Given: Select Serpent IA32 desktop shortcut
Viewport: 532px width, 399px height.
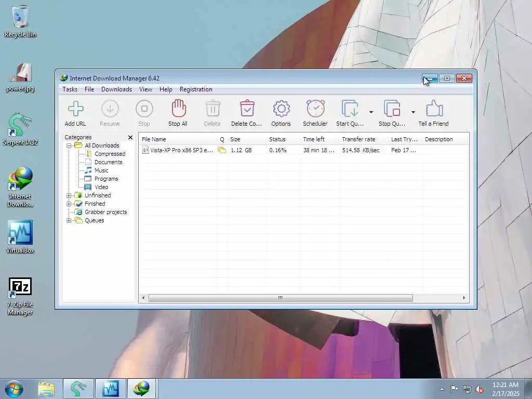Looking at the screenshot, I should pos(20,129).
